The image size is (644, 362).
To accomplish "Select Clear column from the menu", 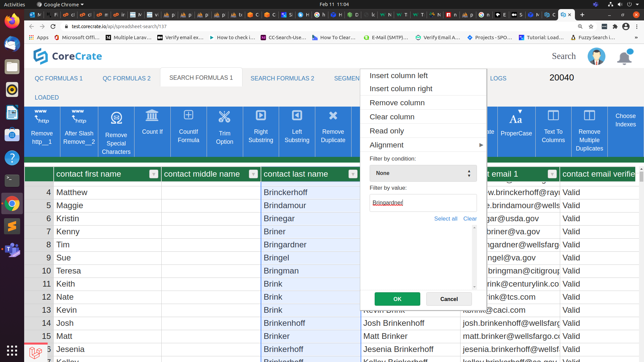I will click(x=423, y=117).
